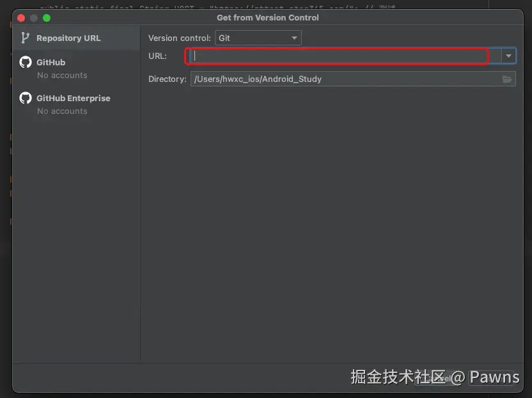Open the Version control Git dropdown
532x398 pixels.
click(258, 38)
